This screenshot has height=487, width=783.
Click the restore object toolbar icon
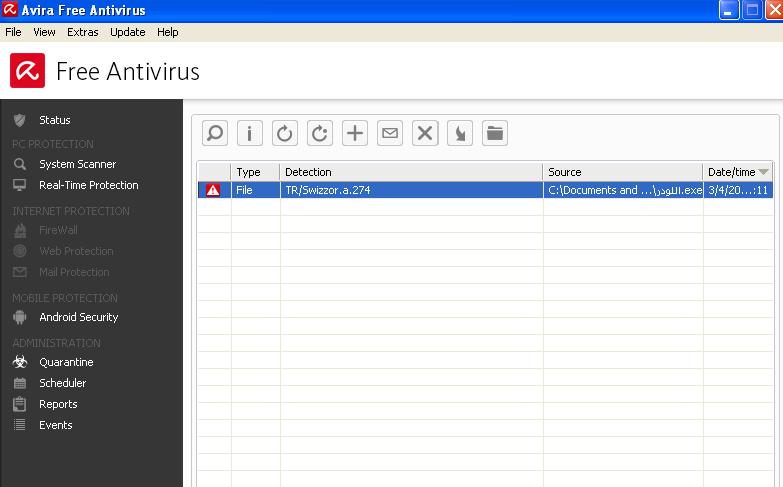tap(285, 133)
